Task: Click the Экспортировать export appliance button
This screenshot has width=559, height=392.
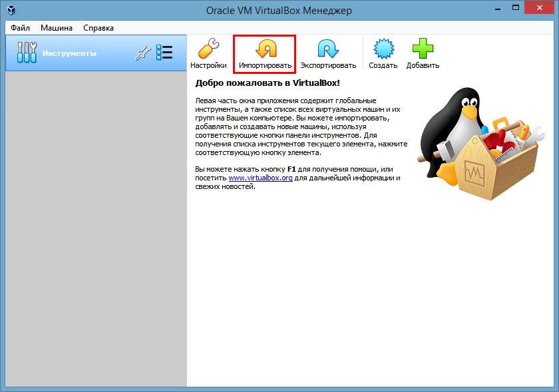Action: pos(328,53)
